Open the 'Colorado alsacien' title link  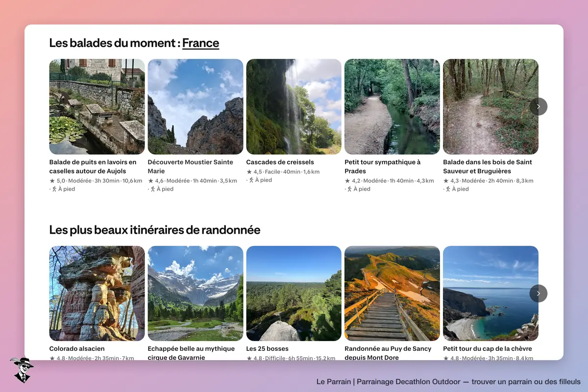pos(77,349)
